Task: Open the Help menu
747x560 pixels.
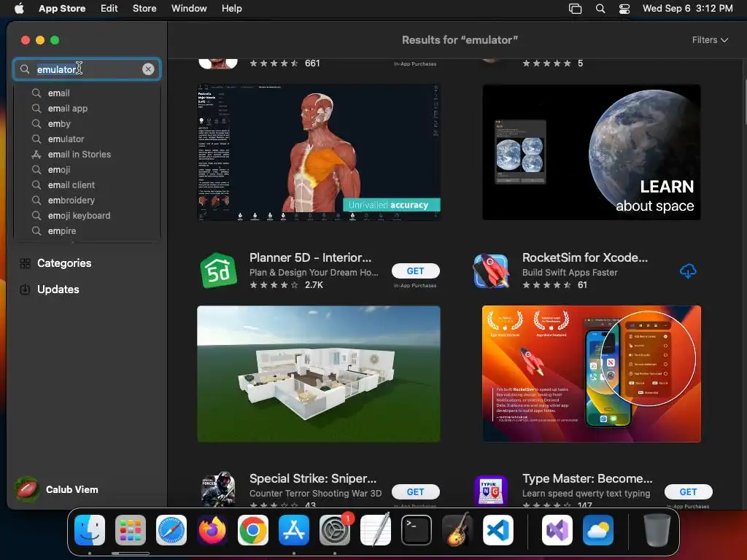Action: (231, 8)
